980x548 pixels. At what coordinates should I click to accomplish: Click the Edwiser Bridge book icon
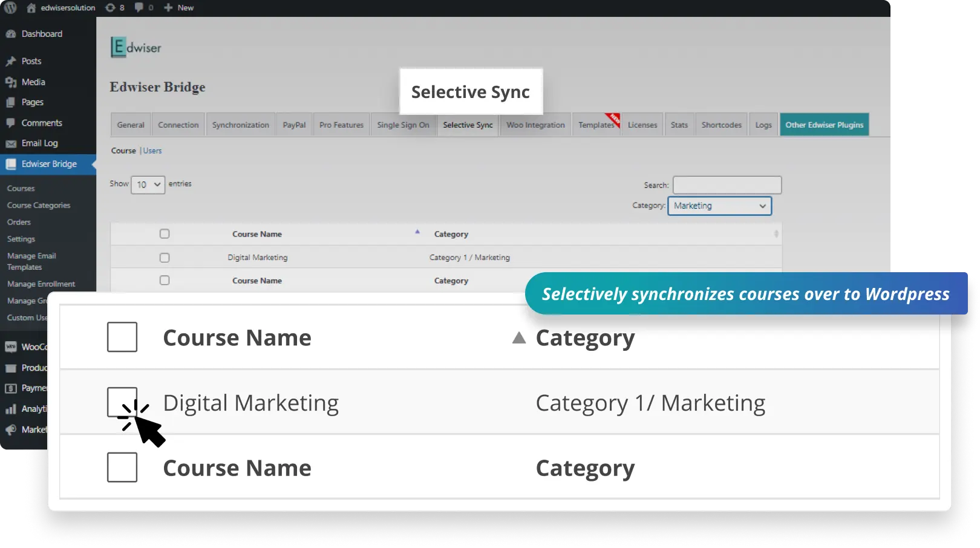click(x=11, y=163)
